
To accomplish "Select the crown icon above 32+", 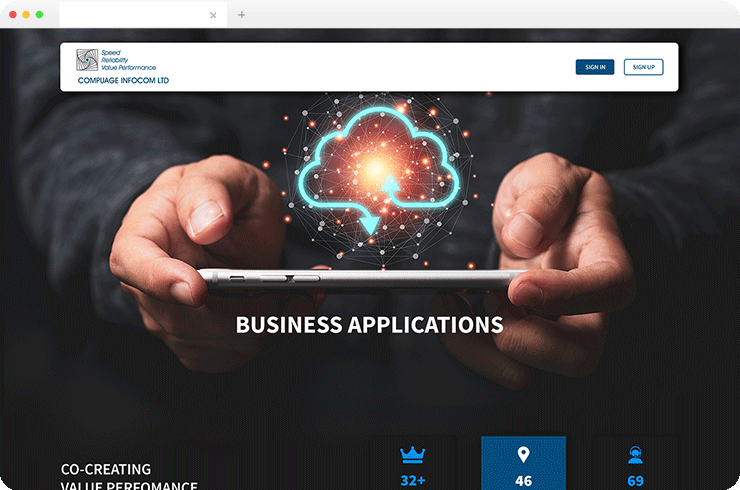I will (x=412, y=455).
